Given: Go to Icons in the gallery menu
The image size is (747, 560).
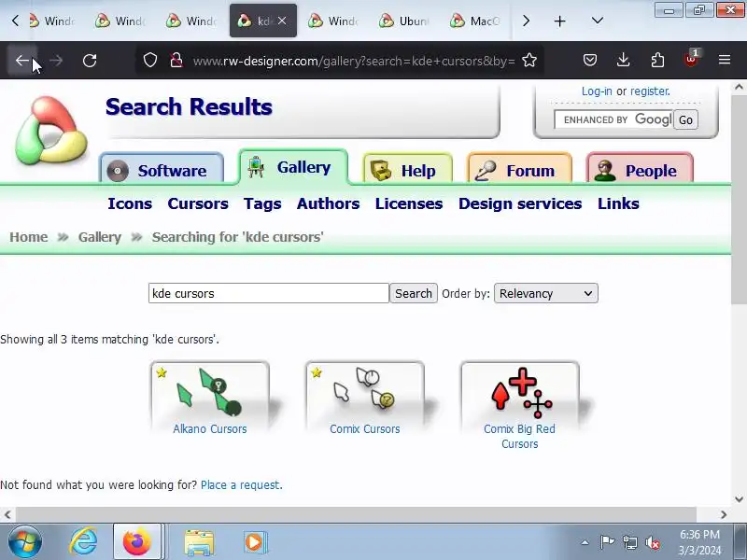Looking at the screenshot, I should click(x=130, y=203).
